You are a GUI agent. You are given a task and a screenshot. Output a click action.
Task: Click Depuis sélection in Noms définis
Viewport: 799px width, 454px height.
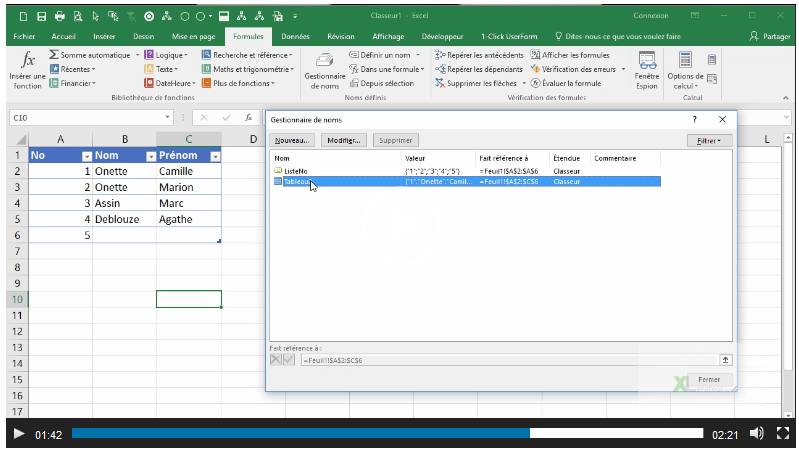[x=382, y=83]
